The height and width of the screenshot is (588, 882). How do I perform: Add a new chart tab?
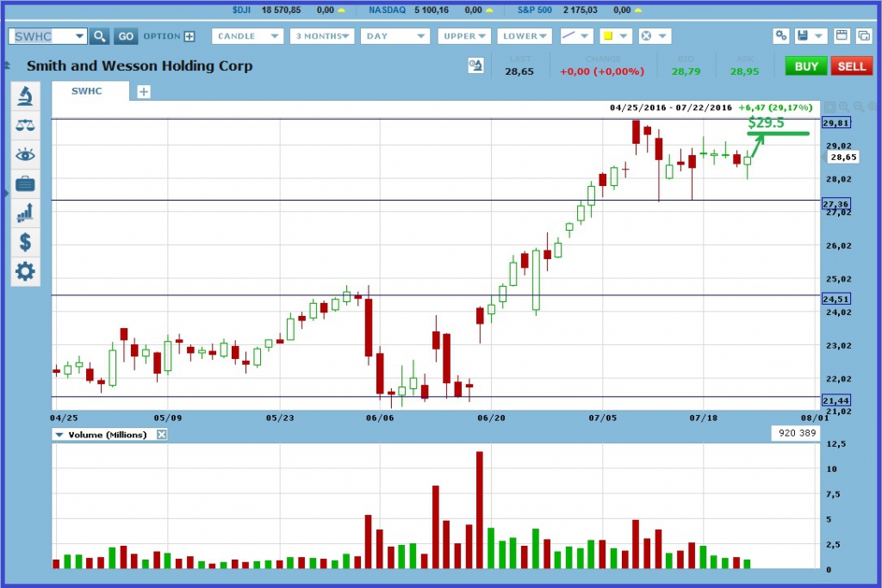tap(144, 91)
